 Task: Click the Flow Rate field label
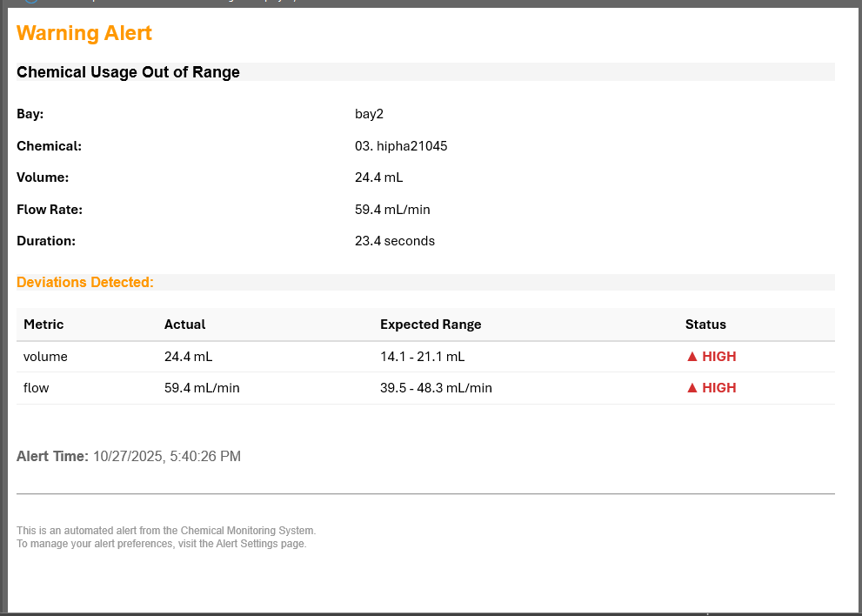tap(50, 210)
